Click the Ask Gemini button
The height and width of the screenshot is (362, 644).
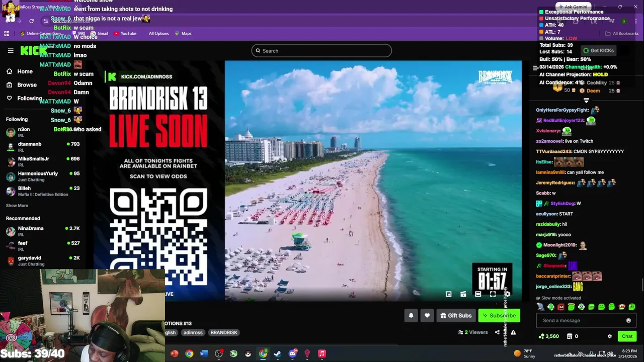tap(573, 7)
